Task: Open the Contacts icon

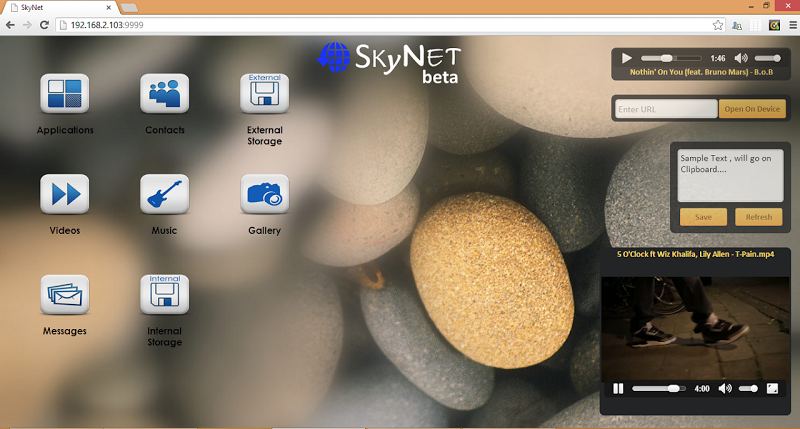Action: click(164, 93)
